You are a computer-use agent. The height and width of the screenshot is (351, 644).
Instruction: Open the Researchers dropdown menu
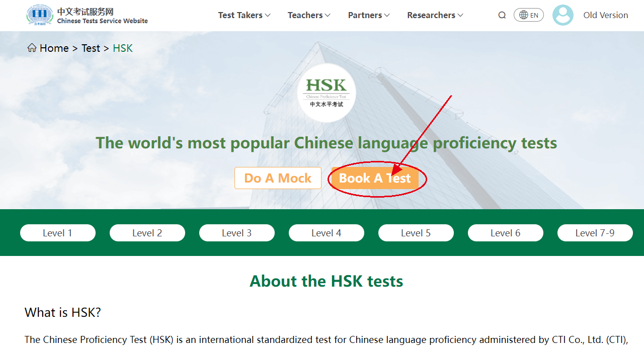[x=435, y=15]
